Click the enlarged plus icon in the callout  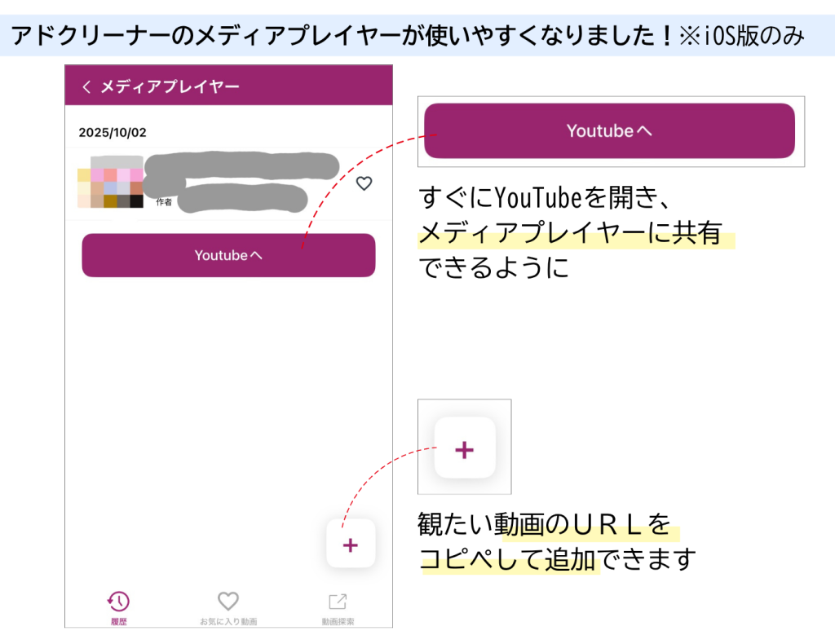tap(464, 449)
